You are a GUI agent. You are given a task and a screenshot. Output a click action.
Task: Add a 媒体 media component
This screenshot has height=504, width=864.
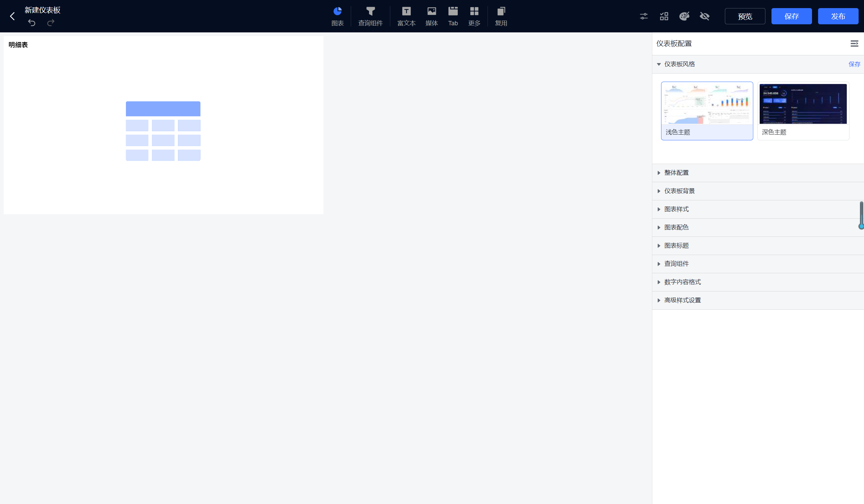(x=431, y=16)
